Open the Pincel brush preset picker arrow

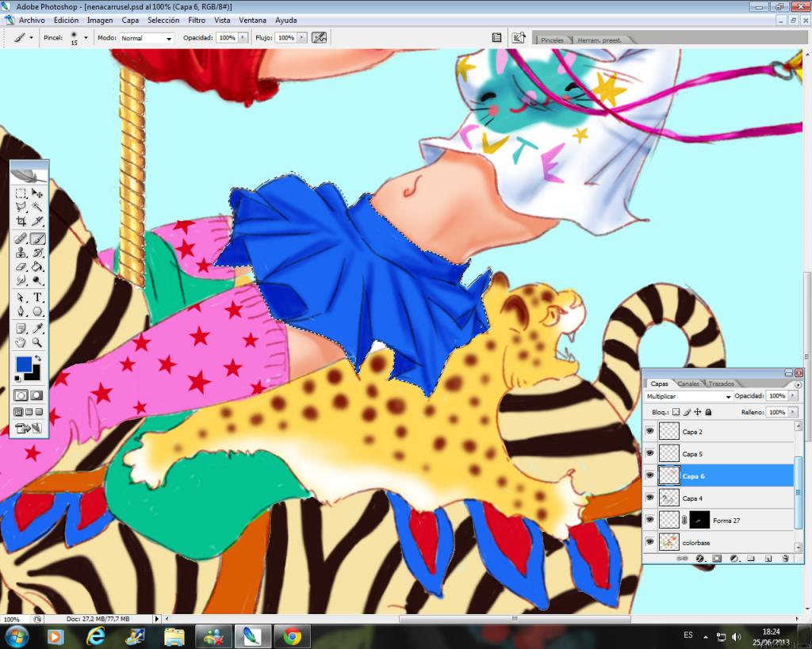pyautogui.click(x=86, y=37)
